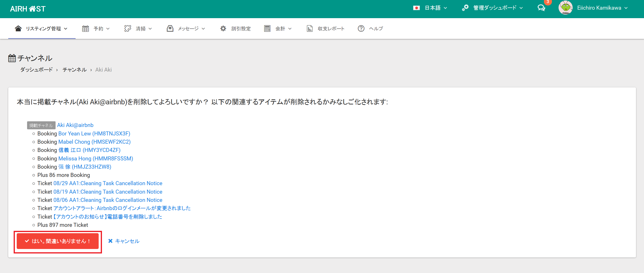Click the question mark ヘルプ icon
Screen dimensions: 644x273
pyautogui.click(x=361, y=29)
